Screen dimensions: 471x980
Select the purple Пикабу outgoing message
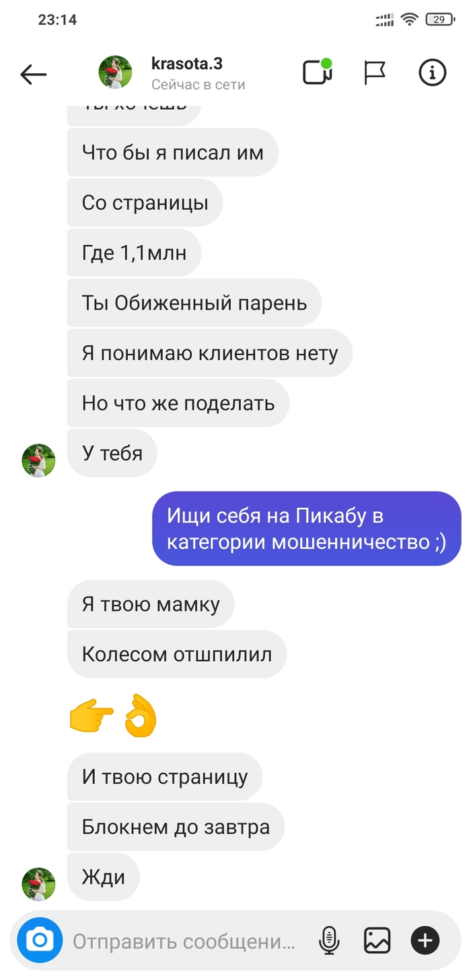point(306,529)
